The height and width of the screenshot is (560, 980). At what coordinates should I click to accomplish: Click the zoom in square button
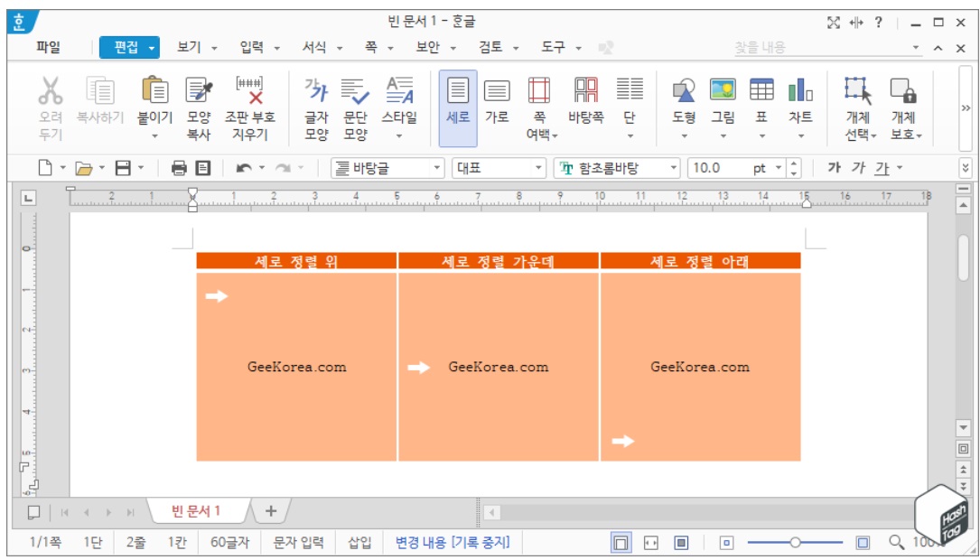pos(863,543)
